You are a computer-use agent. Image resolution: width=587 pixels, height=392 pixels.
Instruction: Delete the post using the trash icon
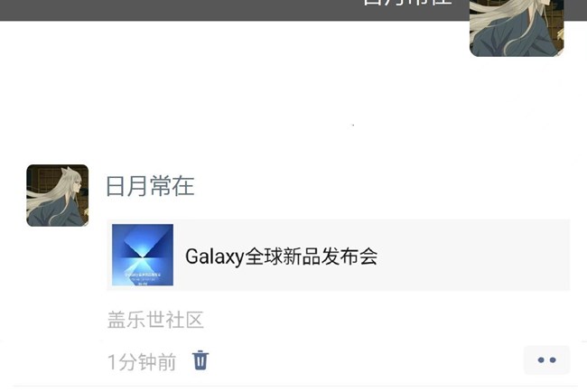[x=200, y=360]
